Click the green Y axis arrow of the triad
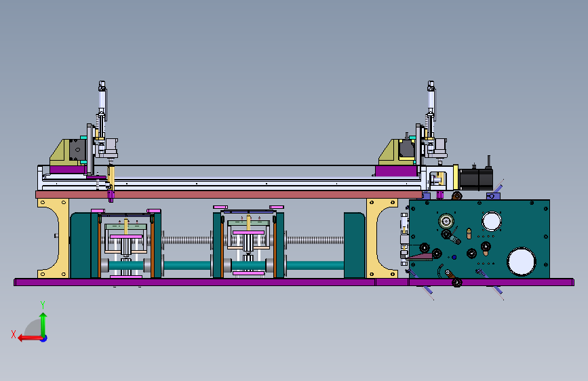588x381 pixels. (x=43, y=325)
